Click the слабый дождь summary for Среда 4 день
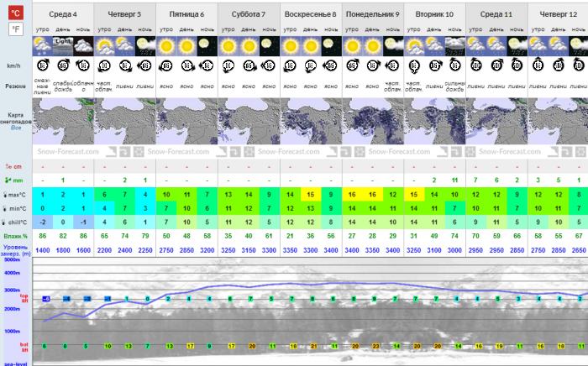Viewport: 588px width, 366px height. [63, 86]
